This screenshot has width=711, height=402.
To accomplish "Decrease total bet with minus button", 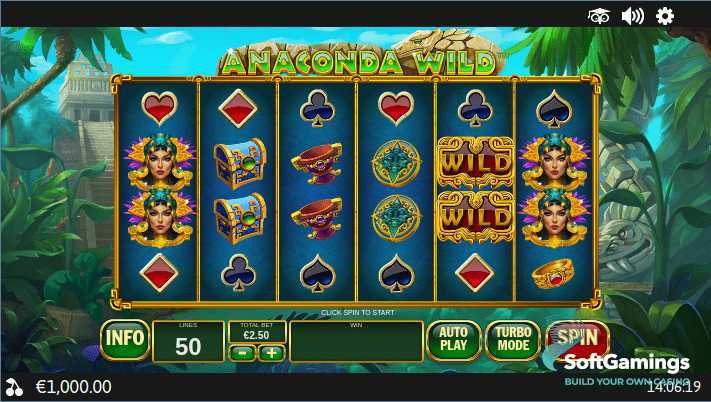I will 243,353.
